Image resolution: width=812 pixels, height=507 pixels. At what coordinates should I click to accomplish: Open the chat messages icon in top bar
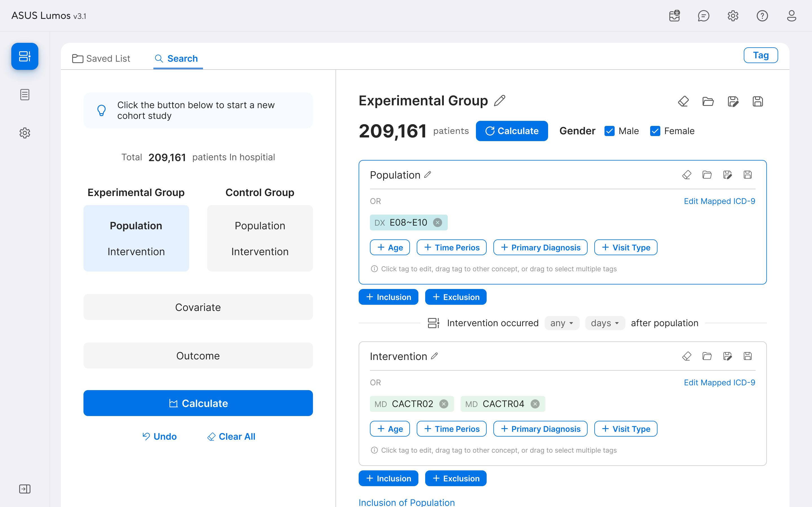703,16
